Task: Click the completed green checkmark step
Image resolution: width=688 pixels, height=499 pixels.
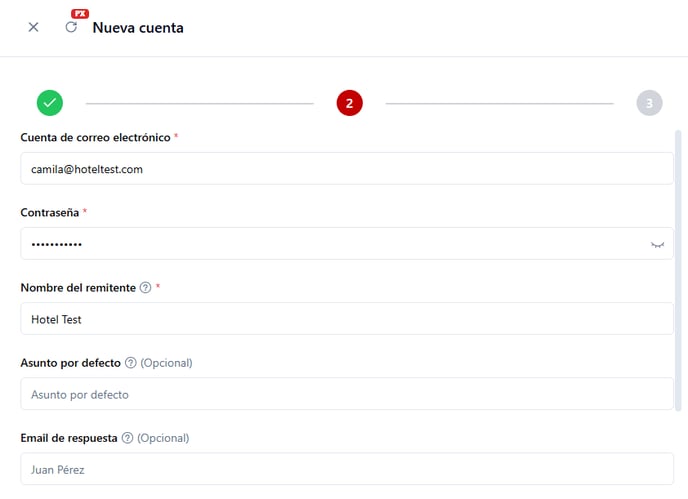Action: [x=49, y=102]
